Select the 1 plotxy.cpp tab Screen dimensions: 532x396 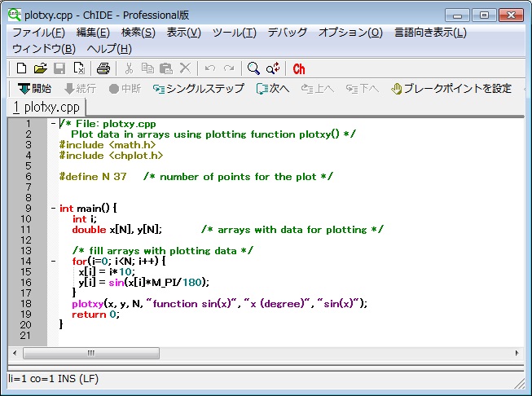tap(46, 108)
